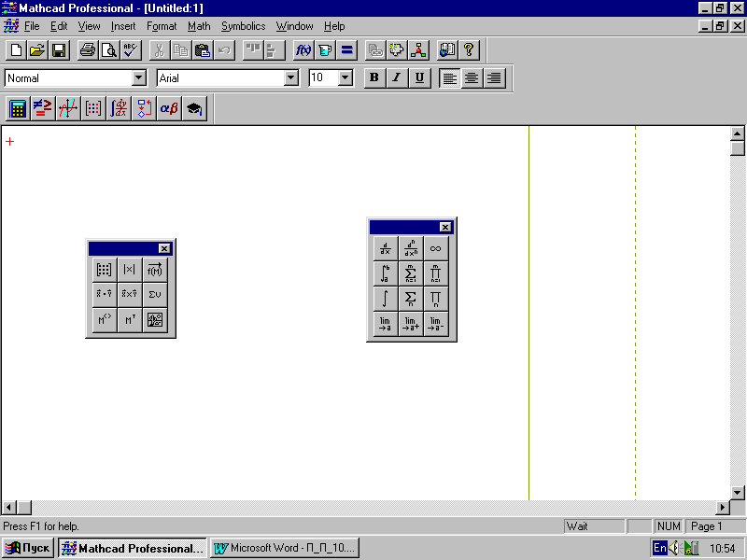Expand the Normal style dropdown
The height and width of the screenshot is (560, 747).
pos(138,77)
